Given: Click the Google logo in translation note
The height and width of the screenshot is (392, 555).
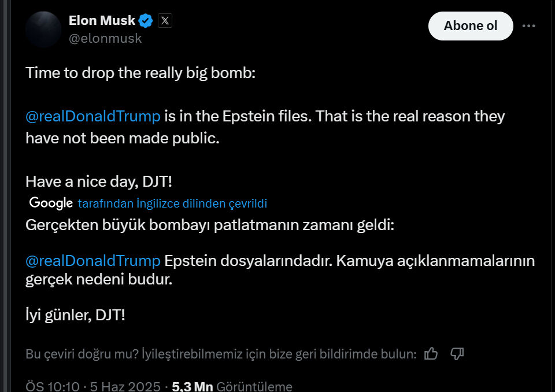Looking at the screenshot, I should pyautogui.click(x=51, y=203).
